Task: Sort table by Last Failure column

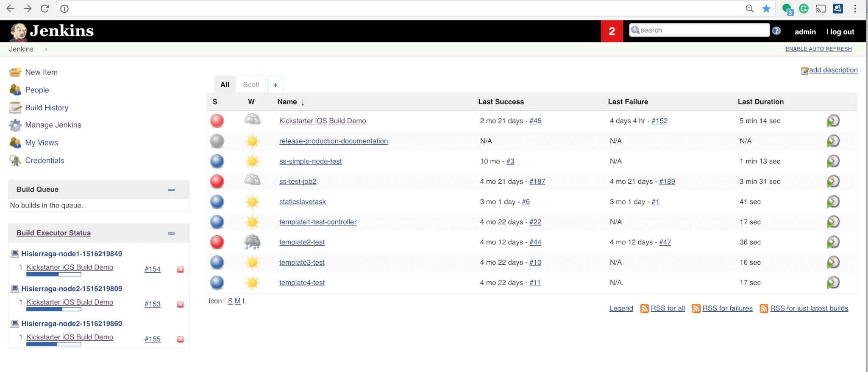Action: (x=628, y=102)
